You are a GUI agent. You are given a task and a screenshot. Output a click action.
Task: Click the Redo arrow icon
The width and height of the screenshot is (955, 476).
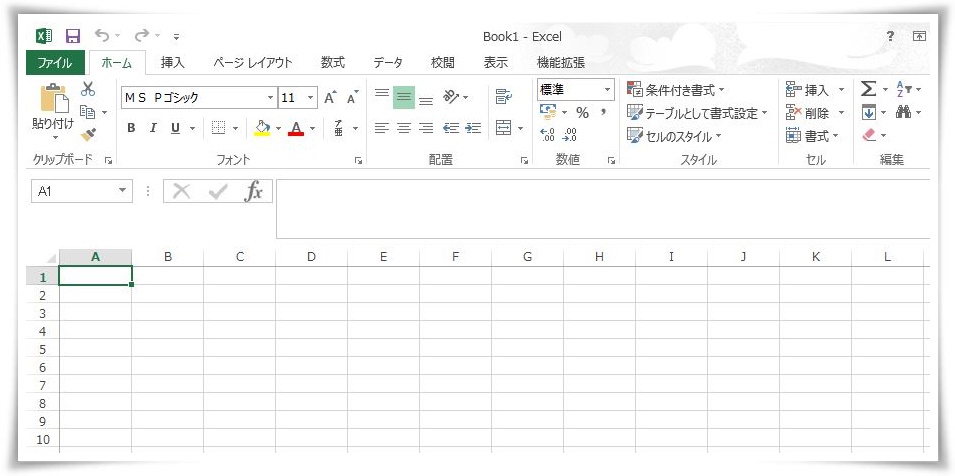click(141, 36)
